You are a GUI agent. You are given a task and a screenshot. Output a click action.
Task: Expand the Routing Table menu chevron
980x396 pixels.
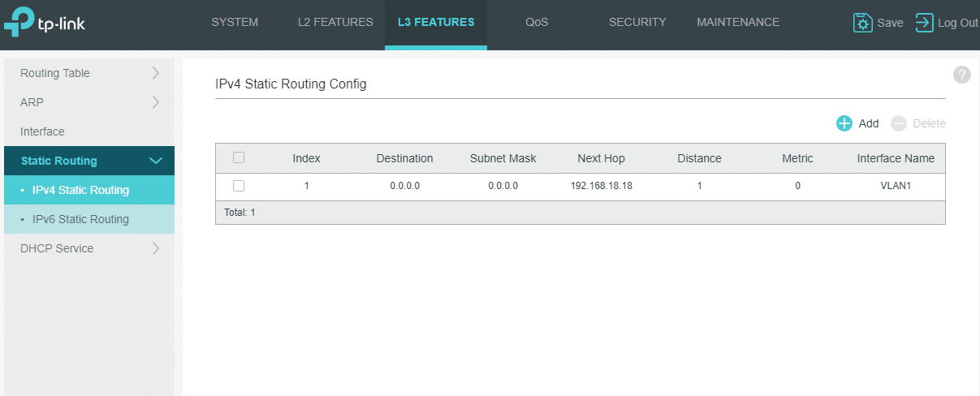tap(156, 73)
